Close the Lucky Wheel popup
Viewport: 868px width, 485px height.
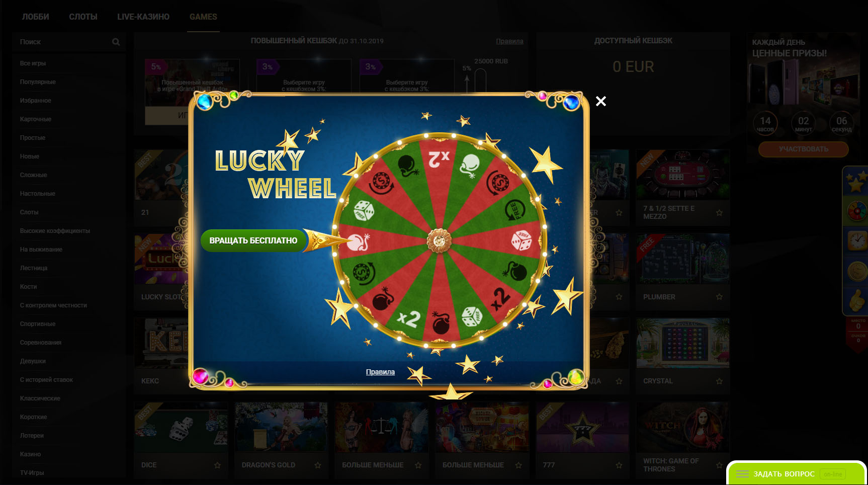pyautogui.click(x=600, y=101)
